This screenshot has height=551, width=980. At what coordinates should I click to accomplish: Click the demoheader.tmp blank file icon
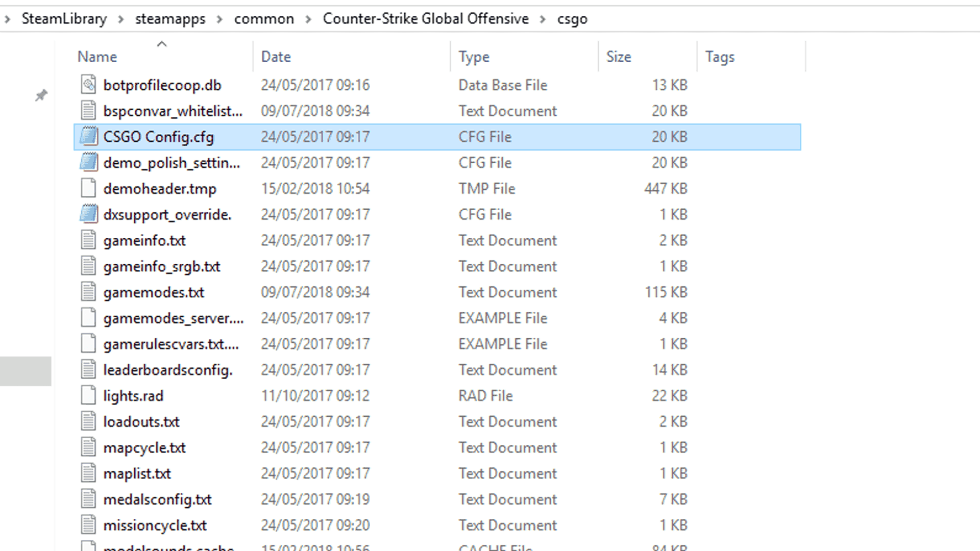click(88, 189)
